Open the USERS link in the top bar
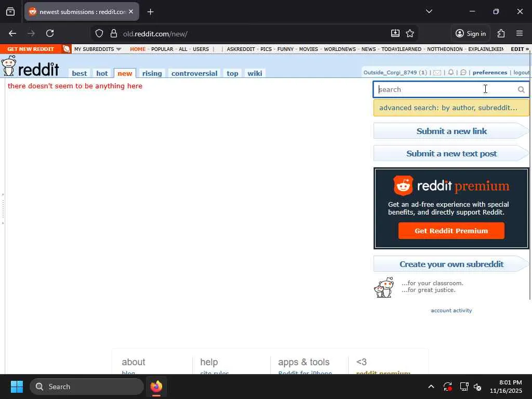Screen dimensions: 532x399 [201, 49]
